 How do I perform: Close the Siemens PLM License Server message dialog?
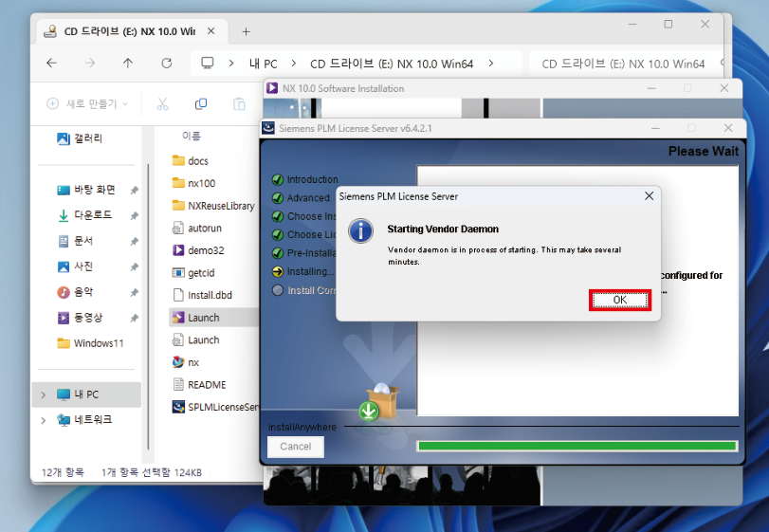coord(649,196)
